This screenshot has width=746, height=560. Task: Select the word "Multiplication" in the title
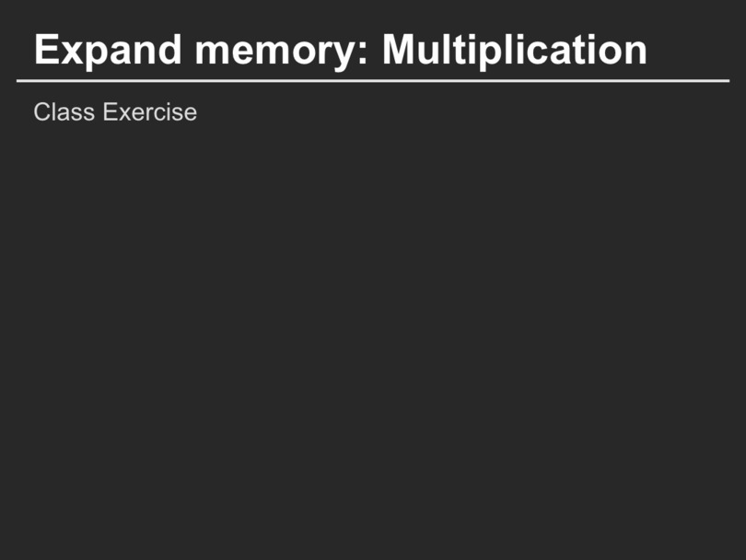[x=514, y=50]
